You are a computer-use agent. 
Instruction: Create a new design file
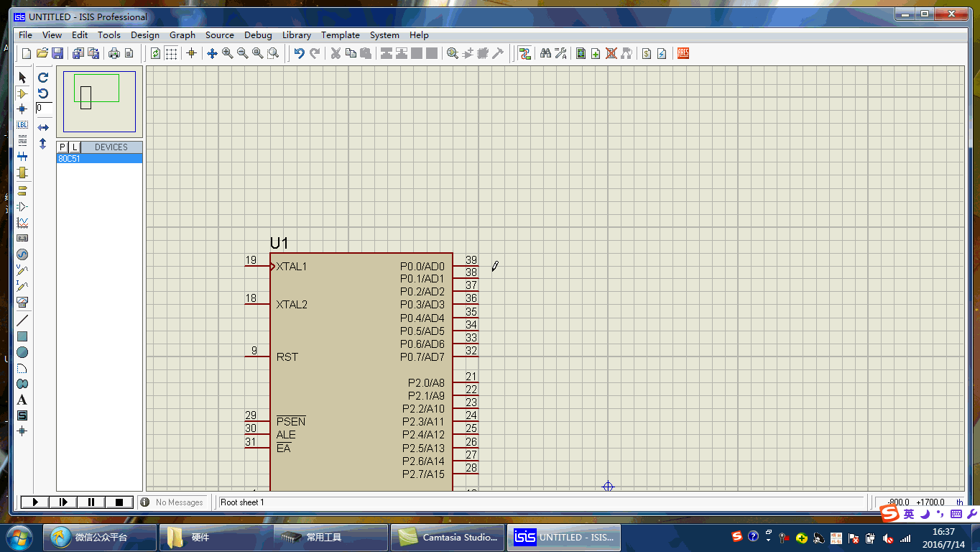[x=27, y=53]
